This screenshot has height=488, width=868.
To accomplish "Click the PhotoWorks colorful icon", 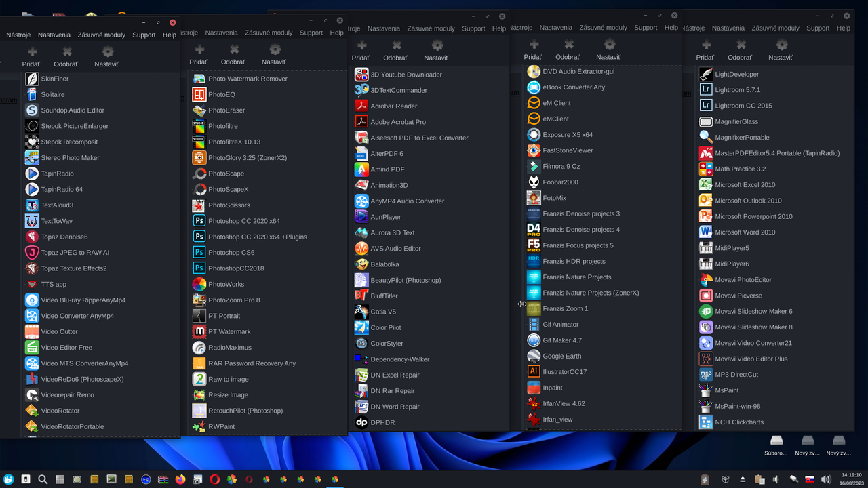I will pyautogui.click(x=199, y=284).
